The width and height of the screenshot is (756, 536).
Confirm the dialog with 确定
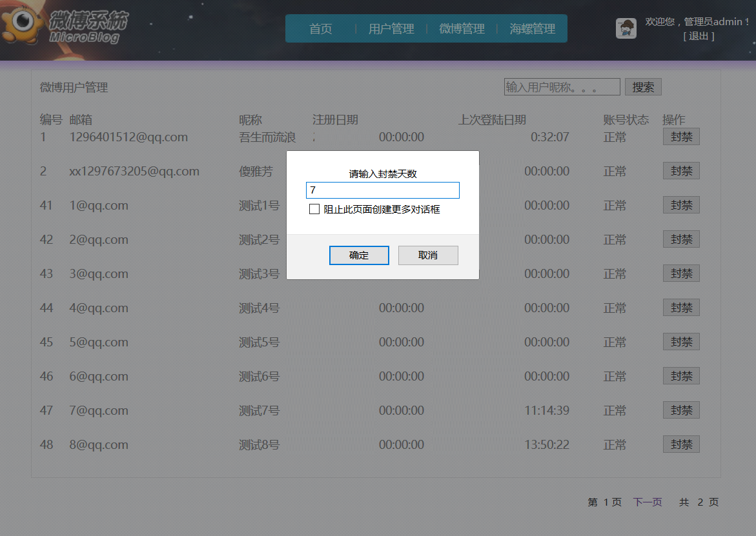point(359,255)
